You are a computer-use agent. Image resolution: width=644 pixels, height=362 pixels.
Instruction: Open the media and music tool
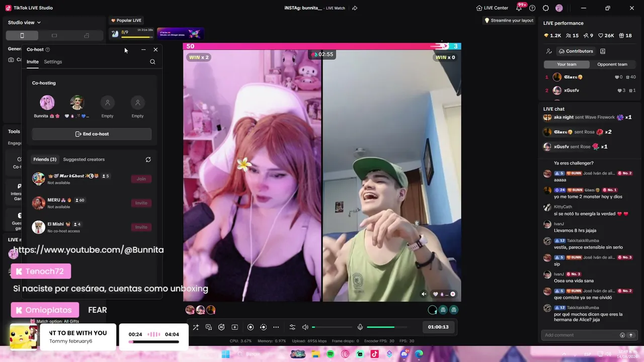click(209, 327)
